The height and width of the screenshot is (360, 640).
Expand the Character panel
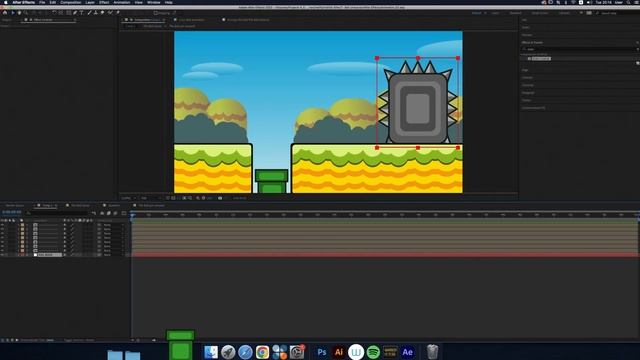[x=527, y=85]
